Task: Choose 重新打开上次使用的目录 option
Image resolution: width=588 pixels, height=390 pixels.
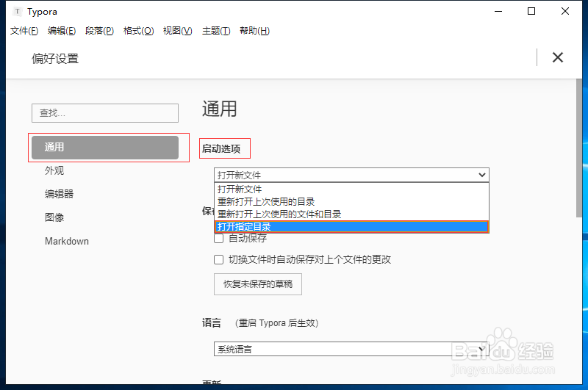Action: (351, 201)
